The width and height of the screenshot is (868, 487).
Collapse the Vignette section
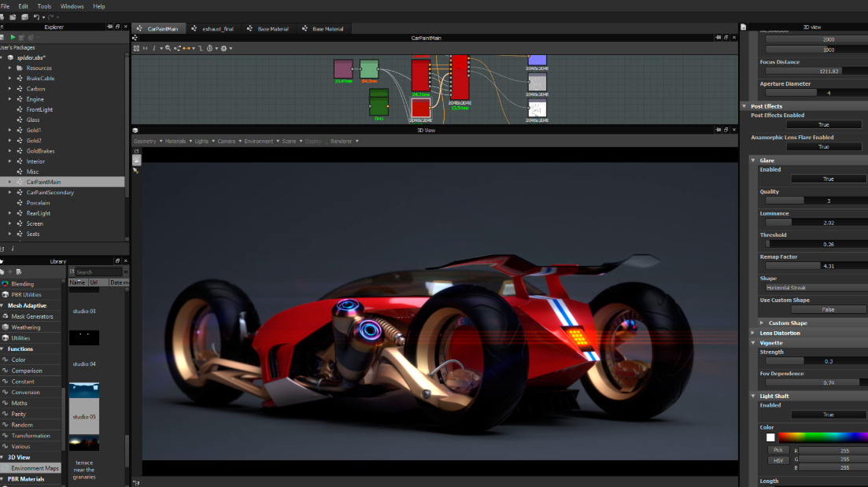click(x=753, y=343)
